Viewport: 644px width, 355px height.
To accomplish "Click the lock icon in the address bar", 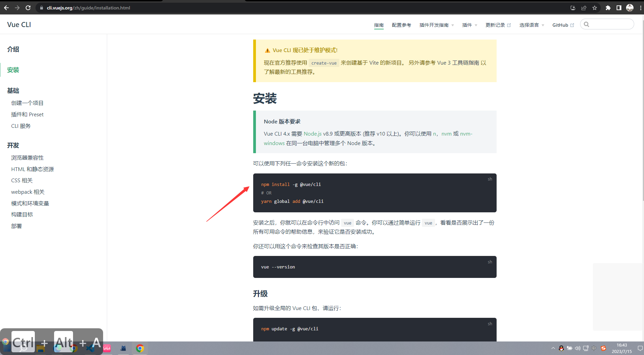I will (41, 8).
